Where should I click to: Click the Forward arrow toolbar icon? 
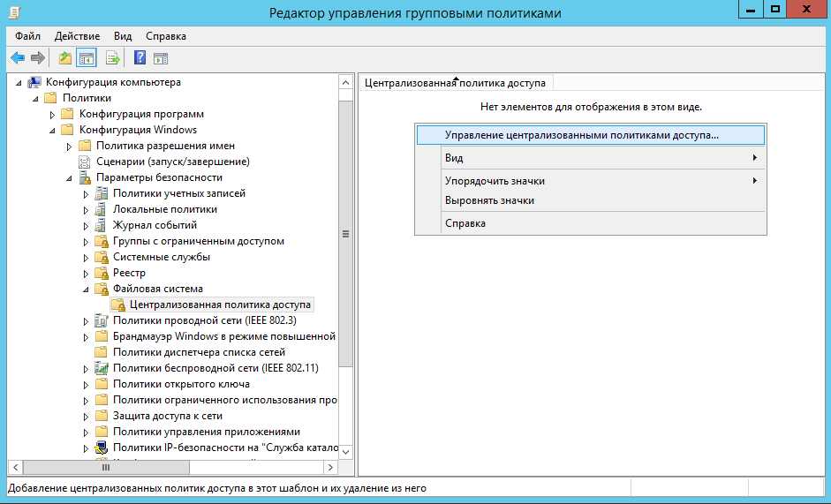[38, 57]
